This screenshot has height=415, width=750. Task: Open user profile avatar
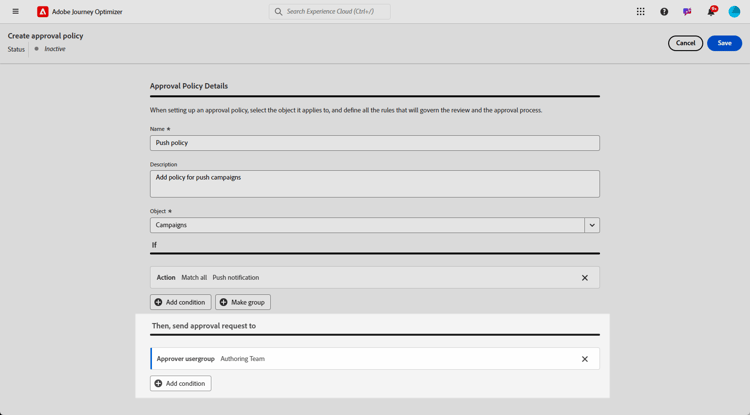tap(734, 11)
